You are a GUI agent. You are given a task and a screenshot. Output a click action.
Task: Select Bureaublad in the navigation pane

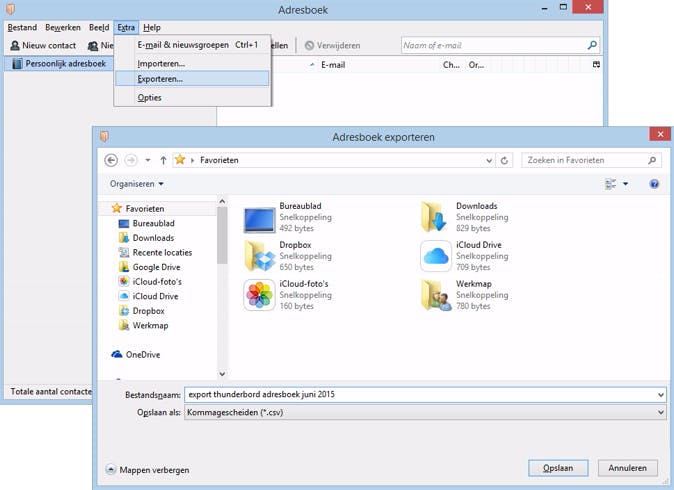153,224
